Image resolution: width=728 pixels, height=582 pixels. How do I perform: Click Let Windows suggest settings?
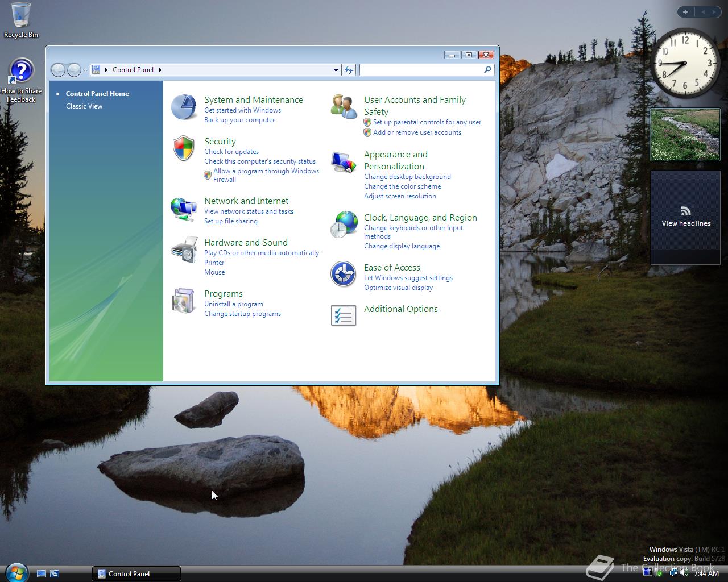tap(408, 278)
